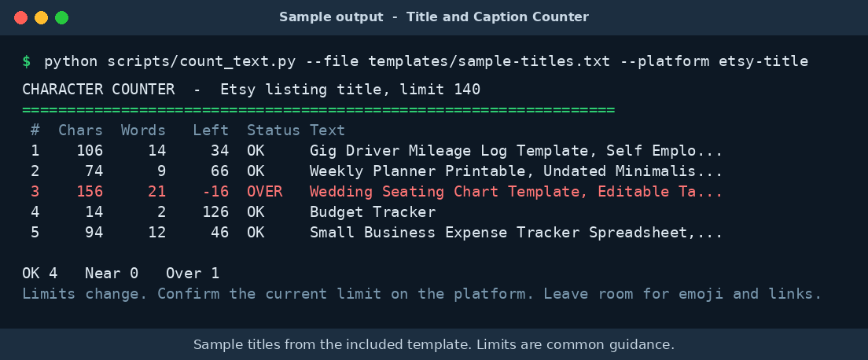Click the 'Limits change. Confirm the current limit' note
Image resolution: width=868 pixels, height=360 pixels.
point(201,294)
